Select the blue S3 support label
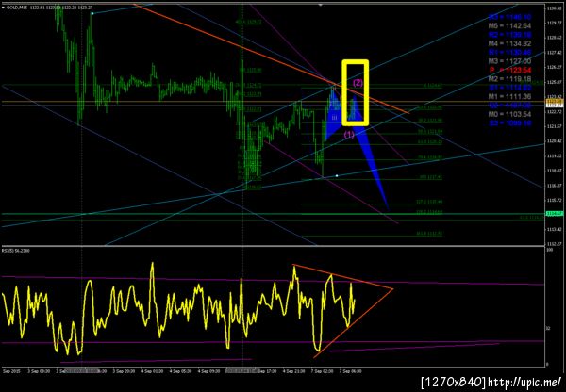This screenshot has height=392, width=566. click(x=509, y=123)
